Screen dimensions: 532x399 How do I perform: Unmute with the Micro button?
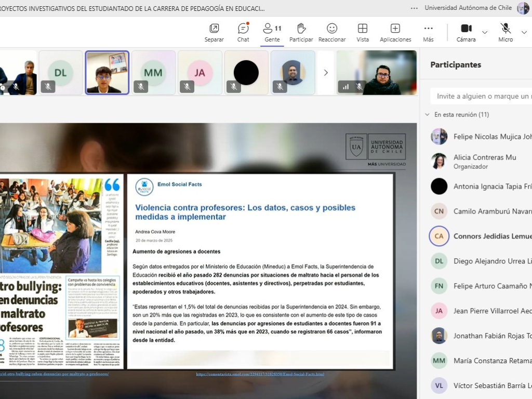tap(506, 33)
